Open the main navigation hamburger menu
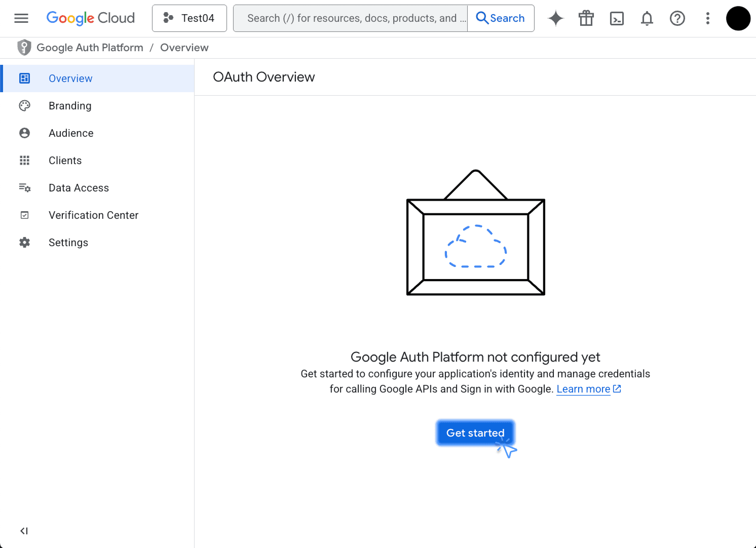756x548 pixels. (21, 18)
